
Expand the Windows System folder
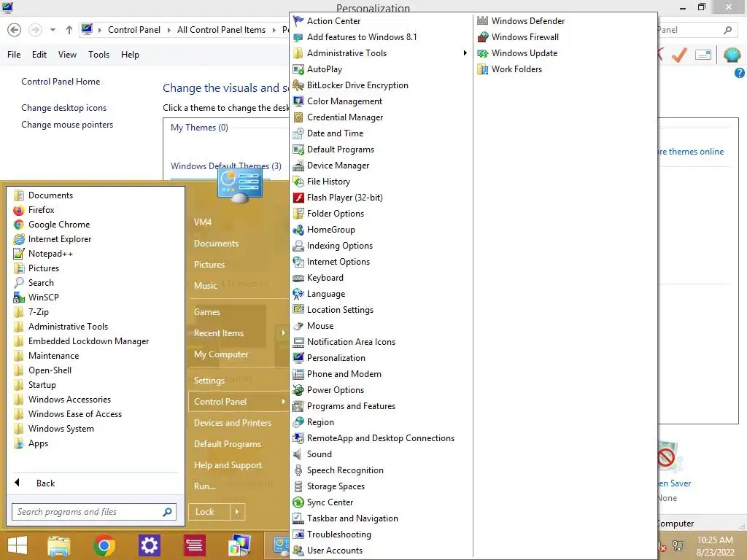[x=61, y=429]
